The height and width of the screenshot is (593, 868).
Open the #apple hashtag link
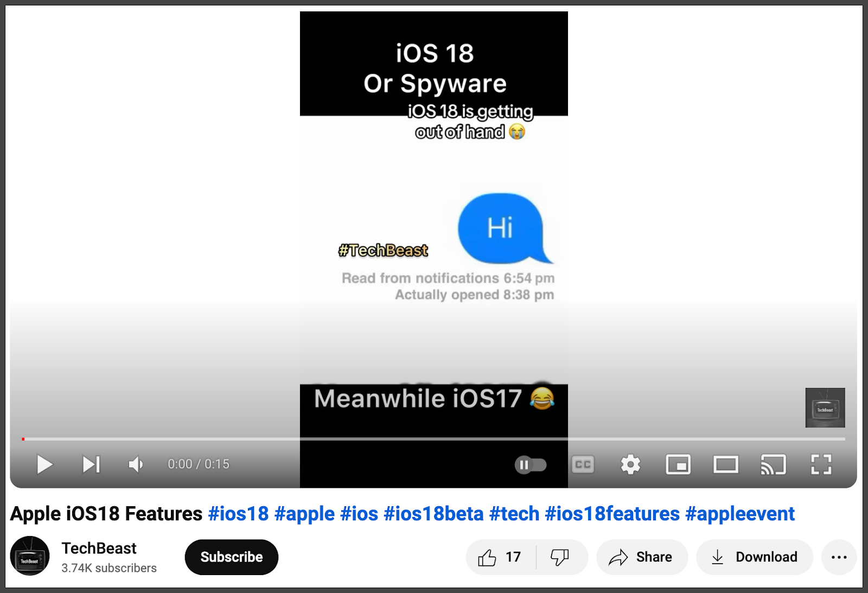point(304,514)
